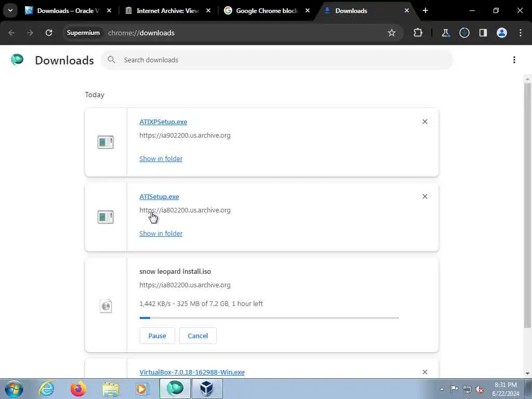This screenshot has width=532, height=399.
Task: Remove VirtualBox installer from the list
Action: pyautogui.click(x=425, y=372)
